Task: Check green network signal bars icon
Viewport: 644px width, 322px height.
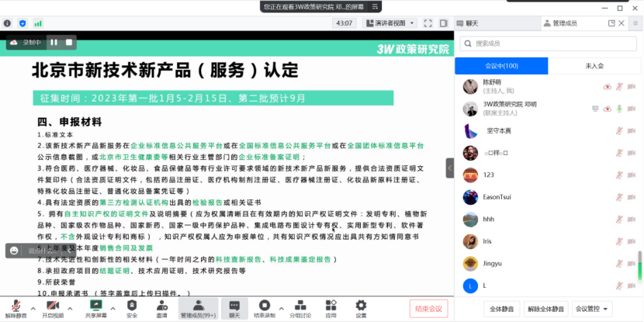Action: pyautogui.click(x=38, y=23)
